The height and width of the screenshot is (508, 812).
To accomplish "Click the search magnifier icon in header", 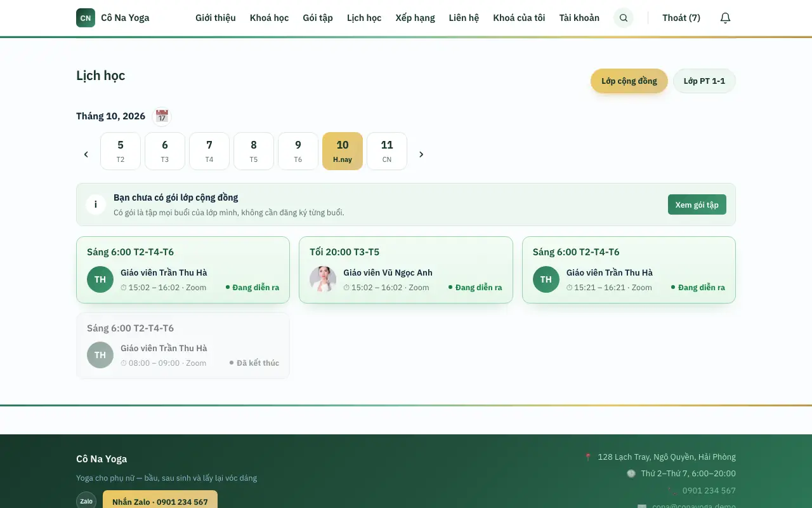I will (624, 18).
